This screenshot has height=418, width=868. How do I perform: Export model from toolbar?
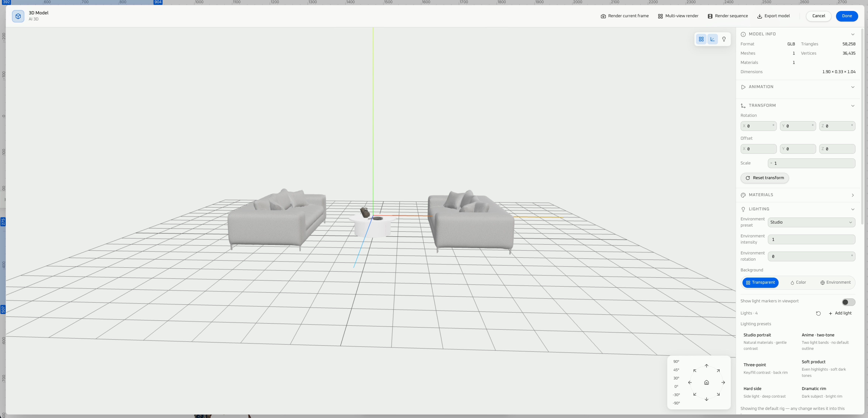774,16
